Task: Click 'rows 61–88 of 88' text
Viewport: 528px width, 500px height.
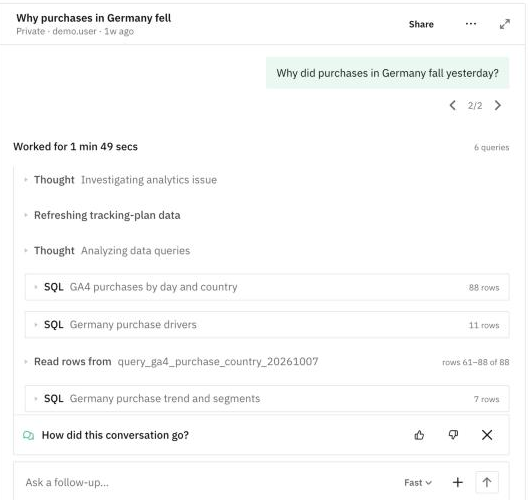Action: tap(475, 362)
